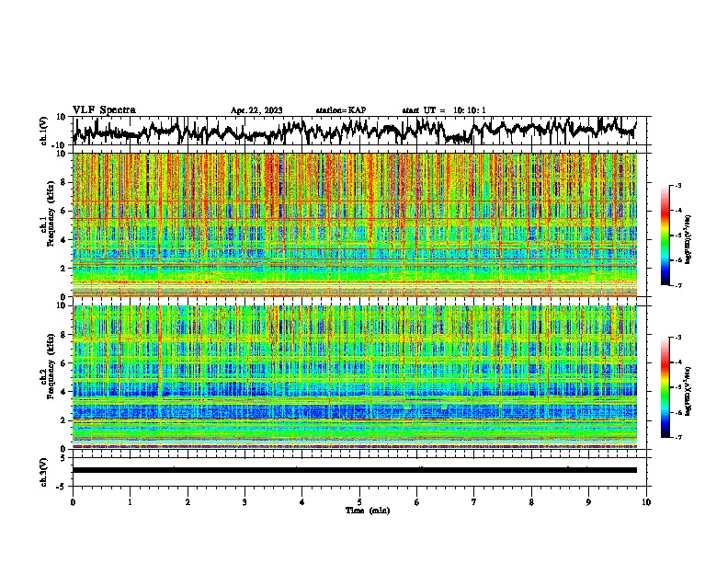Click the "10" label on the time axis
This screenshot has width=728, height=563.
[646, 502]
